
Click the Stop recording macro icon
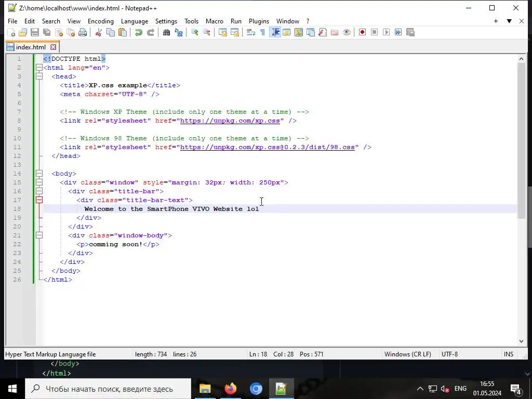point(374,32)
